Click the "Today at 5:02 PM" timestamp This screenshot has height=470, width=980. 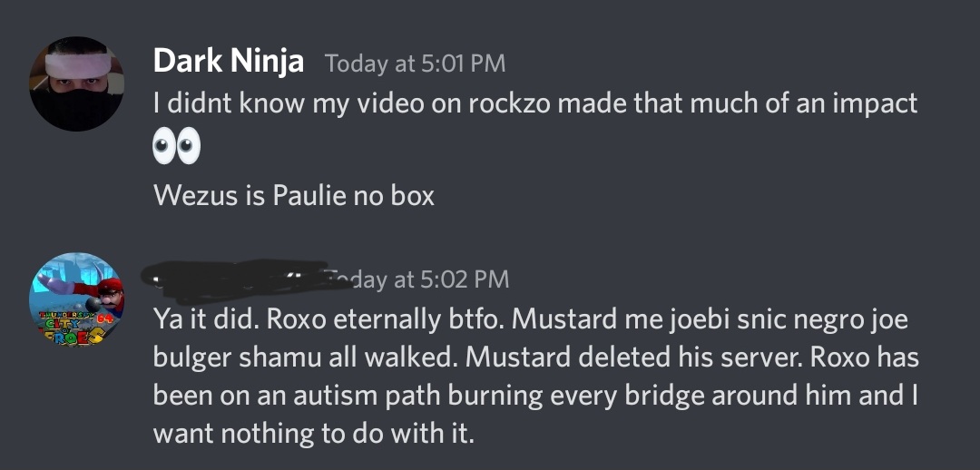click(419, 279)
